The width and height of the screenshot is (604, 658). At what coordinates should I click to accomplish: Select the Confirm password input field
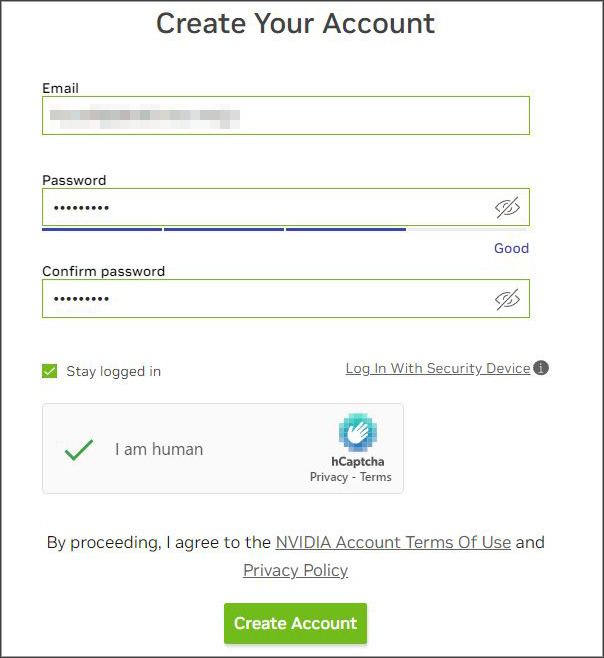[265, 299]
